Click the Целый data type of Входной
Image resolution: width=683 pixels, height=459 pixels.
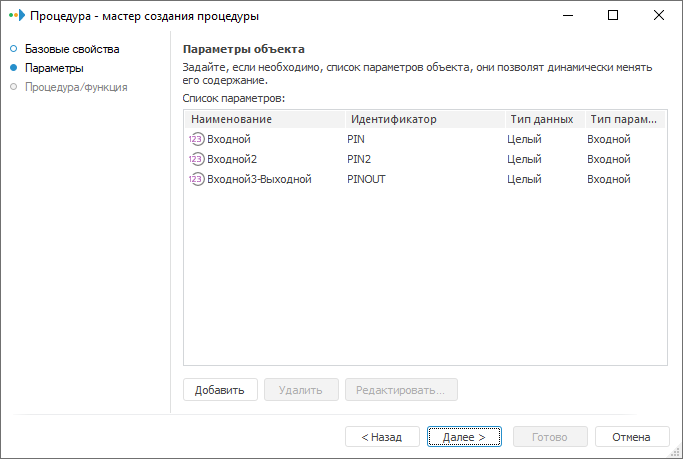524,139
